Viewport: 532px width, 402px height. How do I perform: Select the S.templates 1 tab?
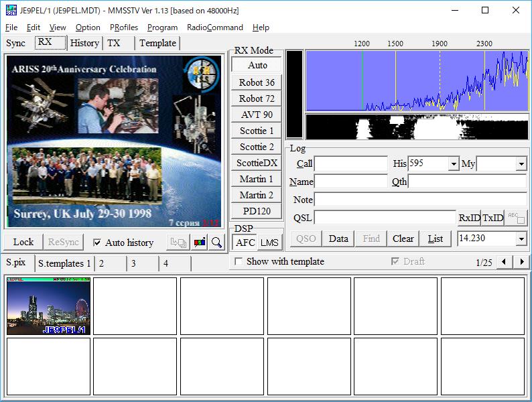[64, 263]
